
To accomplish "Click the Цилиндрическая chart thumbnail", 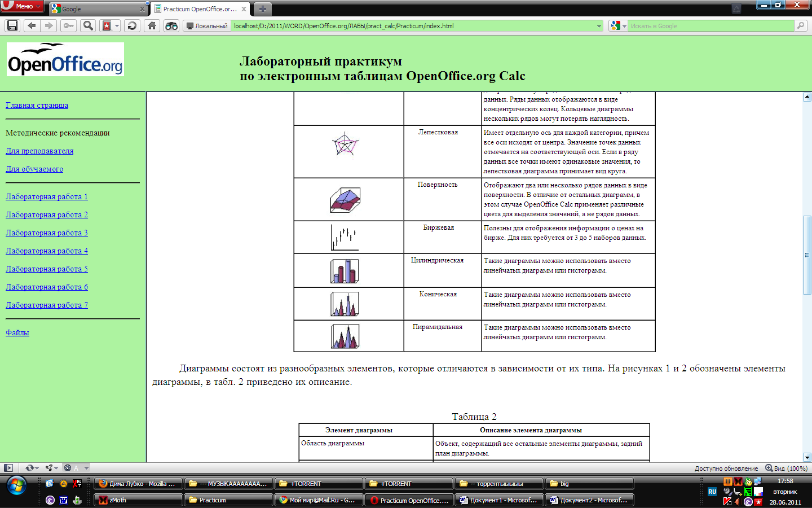I will coord(345,271).
